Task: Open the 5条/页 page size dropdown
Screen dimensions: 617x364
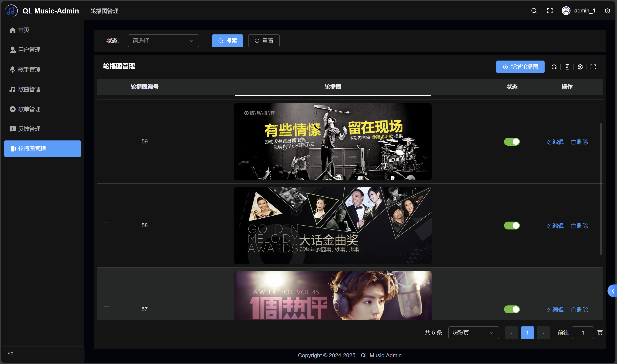Action: click(473, 333)
